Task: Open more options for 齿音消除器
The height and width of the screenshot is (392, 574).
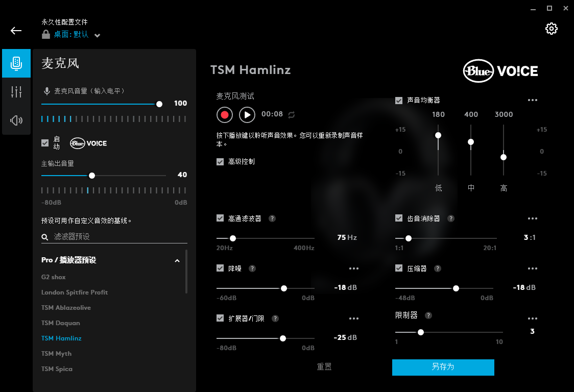Action: (x=533, y=218)
